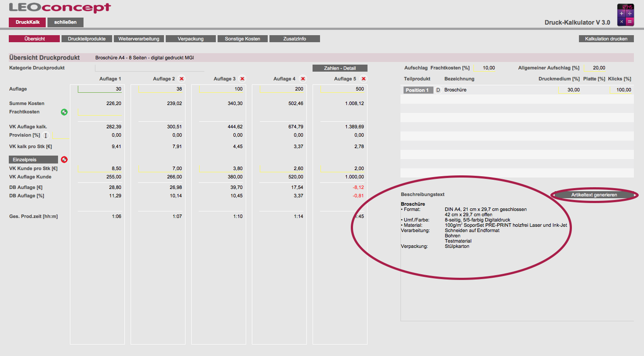644x356 pixels.
Task: Click Druckmedium [%] field 30,00
Action: coord(569,90)
